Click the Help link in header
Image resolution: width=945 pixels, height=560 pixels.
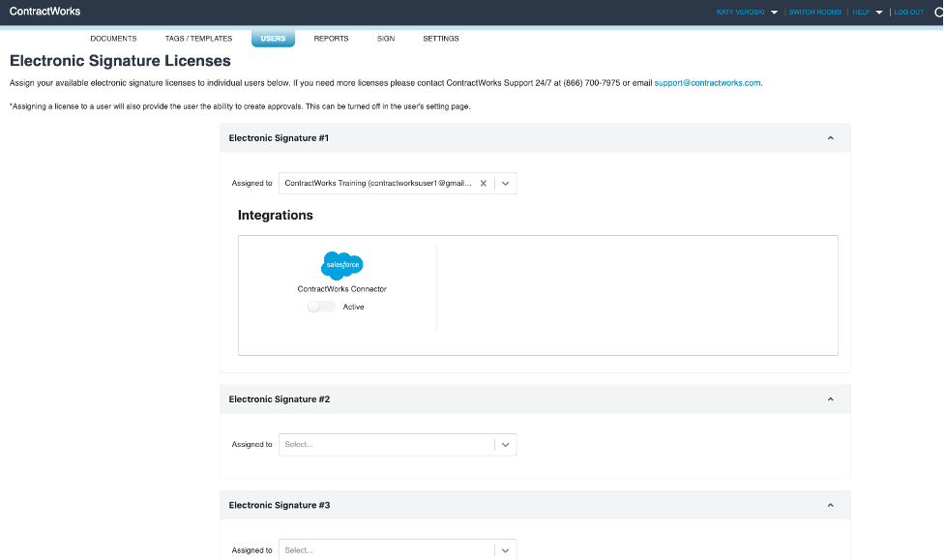(x=861, y=12)
